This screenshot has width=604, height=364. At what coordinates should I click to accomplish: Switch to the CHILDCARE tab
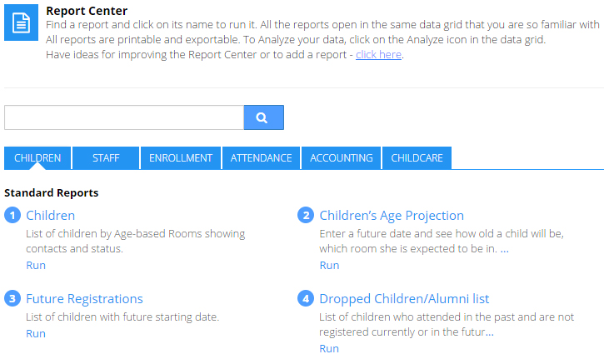pyautogui.click(x=417, y=158)
